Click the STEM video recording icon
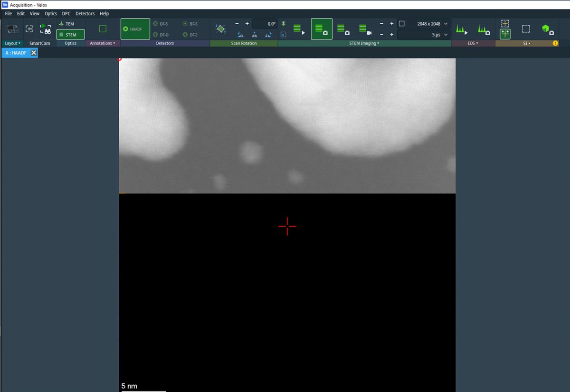This screenshot has width=570, height=392. coord(364,29)
